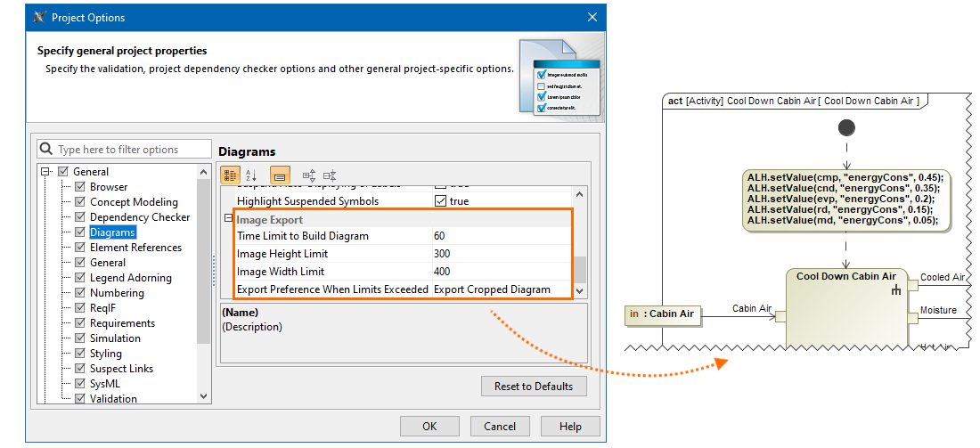This screenshot has width=980, height=448.
Task: Select the ALH.setValue opaque action box
Action: (x=847, y=200)
